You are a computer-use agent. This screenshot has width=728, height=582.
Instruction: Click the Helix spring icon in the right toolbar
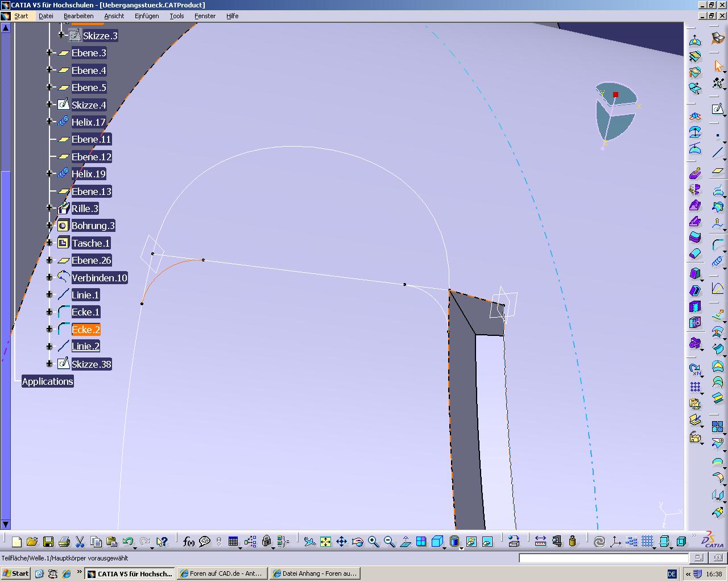pos(718,261)
